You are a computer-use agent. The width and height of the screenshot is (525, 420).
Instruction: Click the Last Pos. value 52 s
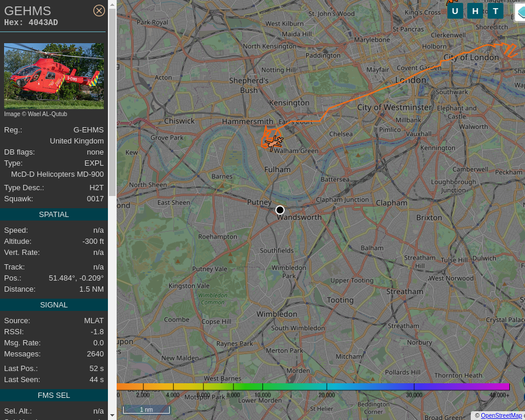coord(96,369)
